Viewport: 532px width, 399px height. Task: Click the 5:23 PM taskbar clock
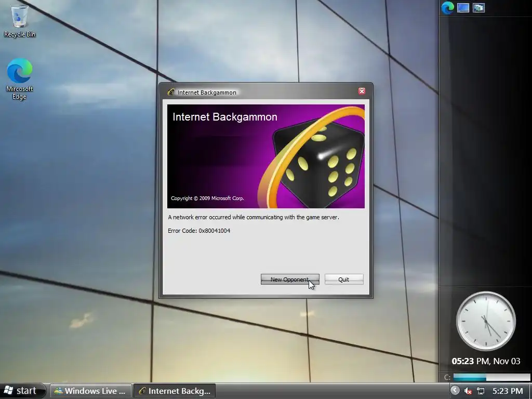pyautogui.click(x=508, y=391)
